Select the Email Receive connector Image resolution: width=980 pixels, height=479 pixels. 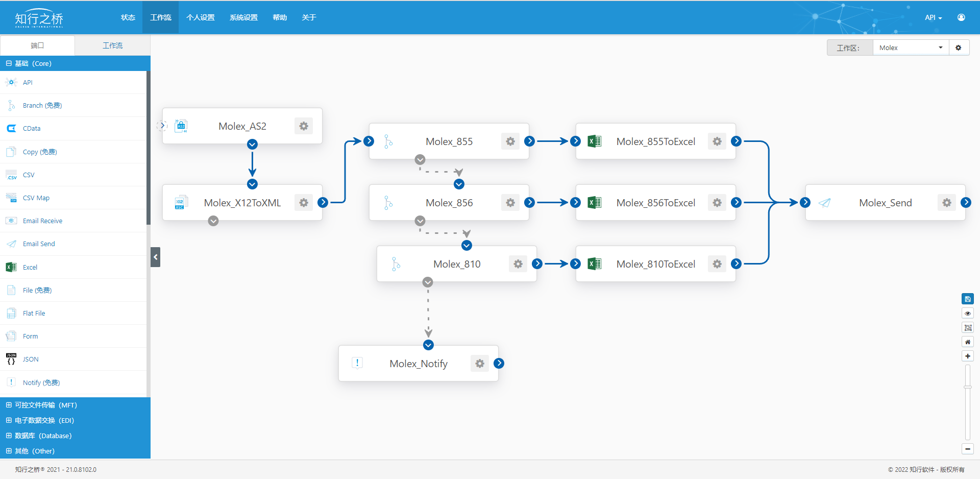[x=73, y=221]
